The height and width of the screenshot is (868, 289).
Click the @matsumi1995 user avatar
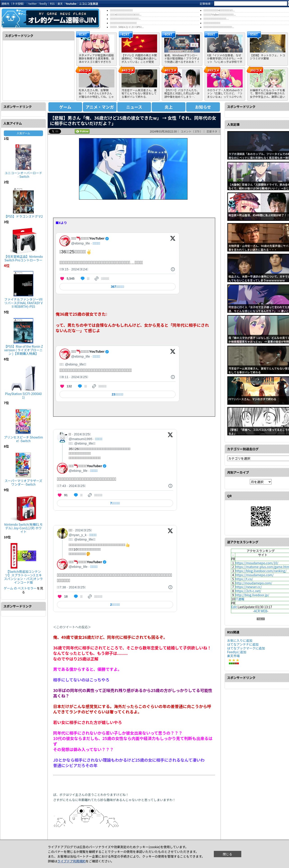click(x=62, y=437)
